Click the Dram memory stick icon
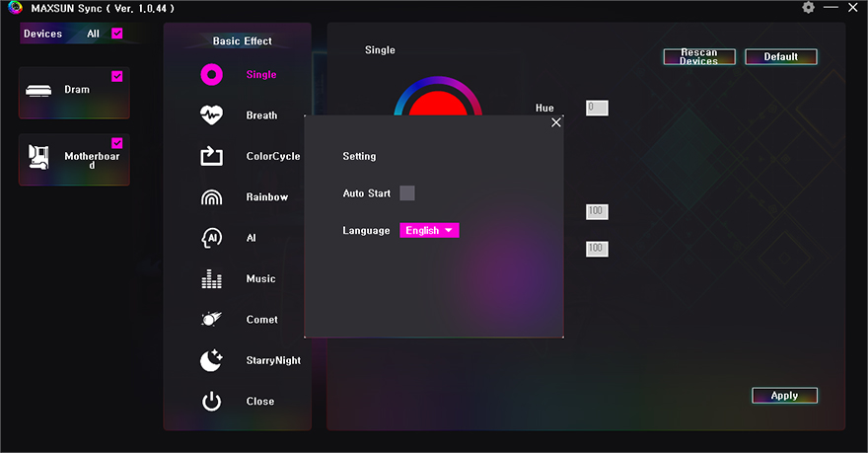This screenshot has height=453, width=868. [x=38, y=90]
